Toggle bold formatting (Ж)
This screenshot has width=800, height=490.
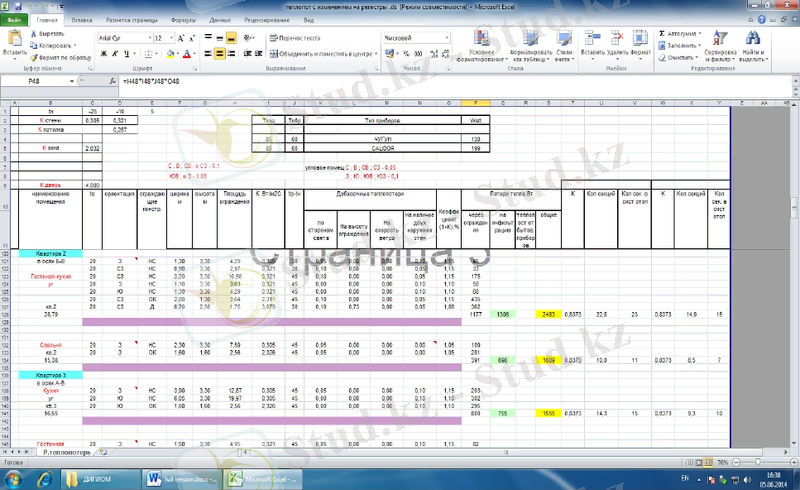point(102,53)
